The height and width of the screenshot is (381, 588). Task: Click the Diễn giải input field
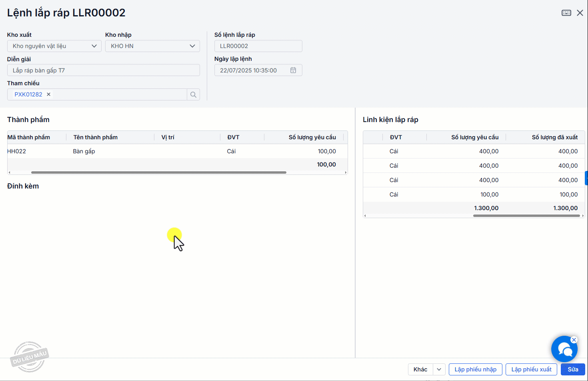pos(103,70)
